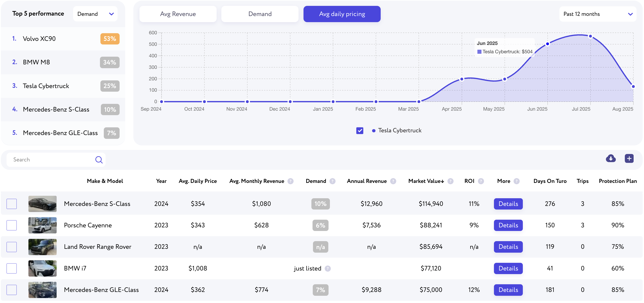
Task: Switch to the Demand chart tab
Action: point(260,14)
